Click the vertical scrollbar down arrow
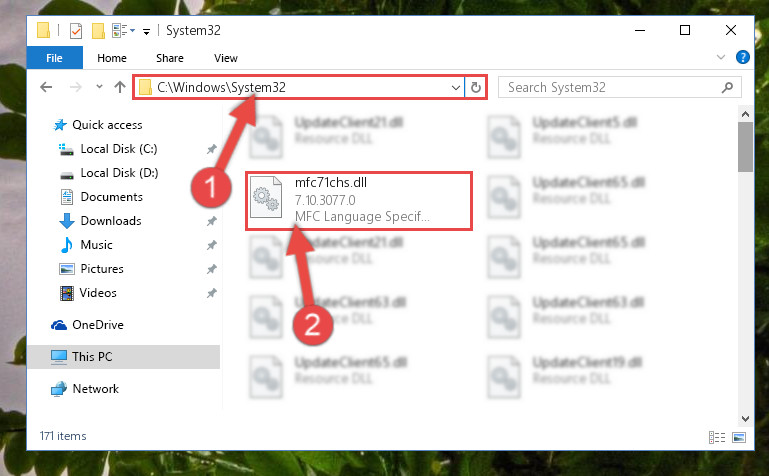Viewport: 769px width, 476px height. pyautogui.click(x=745, y=419)
